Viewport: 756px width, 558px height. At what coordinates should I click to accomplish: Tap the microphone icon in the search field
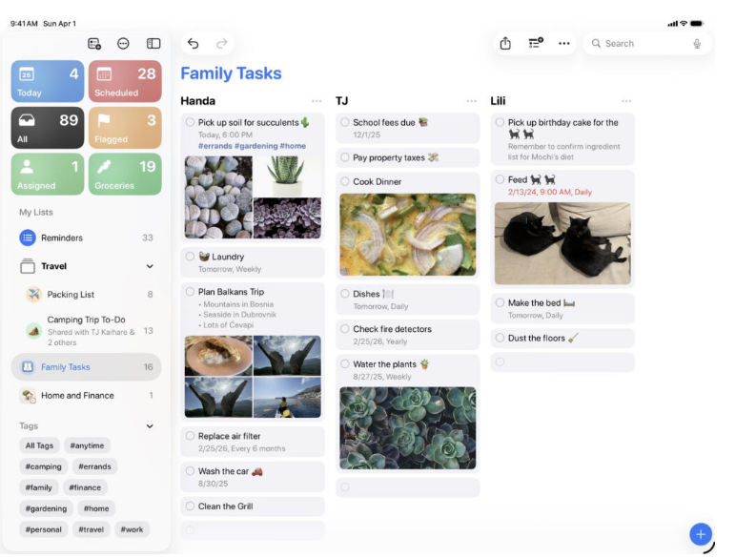coord(697,44)
